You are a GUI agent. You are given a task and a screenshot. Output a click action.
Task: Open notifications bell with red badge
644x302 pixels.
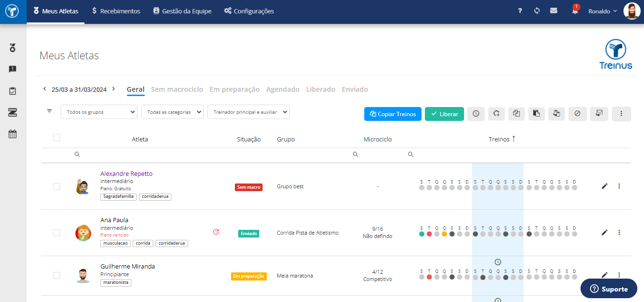tap(575, 11)
